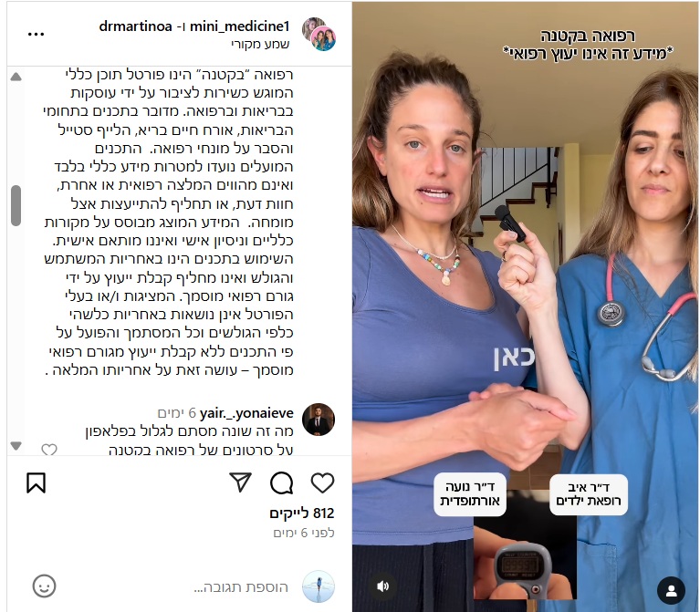Toggle the video sound speaker icon
700x612 pixels.
pos(382,586)
